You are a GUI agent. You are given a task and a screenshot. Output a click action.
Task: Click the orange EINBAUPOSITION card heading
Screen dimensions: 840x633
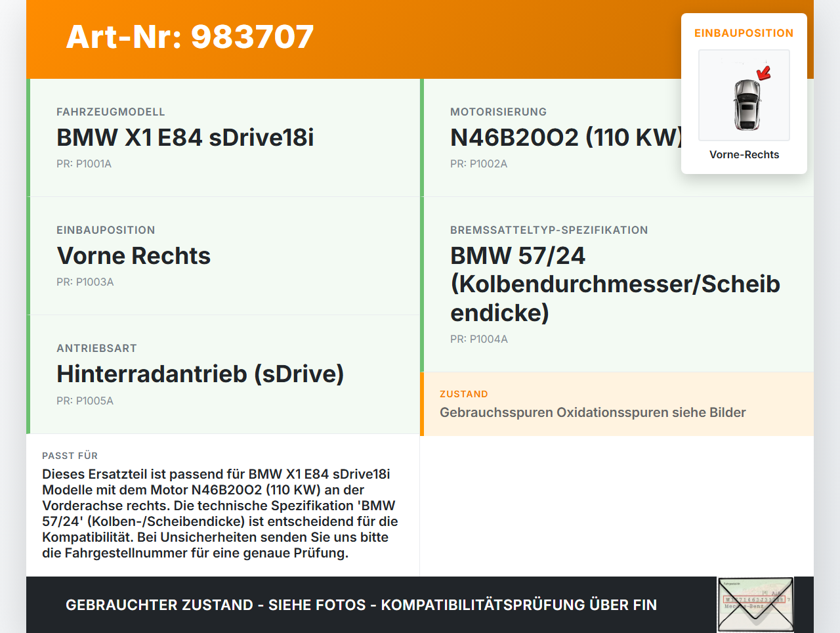coord(744,33)
